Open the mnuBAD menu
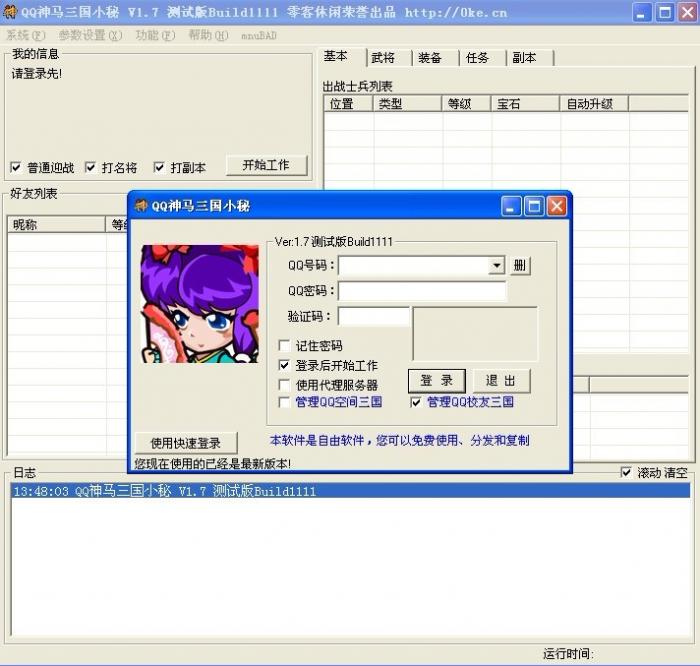Screen dimensions: 700x666 coord(259,35)
